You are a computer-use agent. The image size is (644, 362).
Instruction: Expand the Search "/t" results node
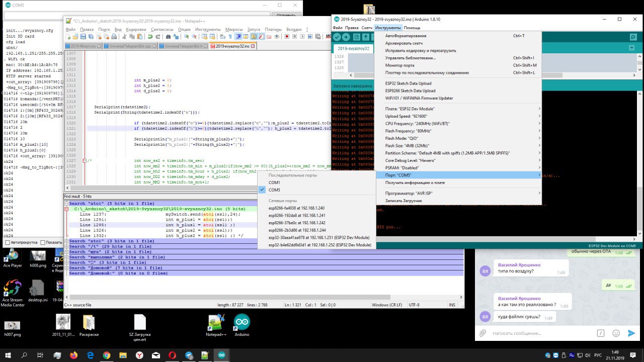point(66,246)
